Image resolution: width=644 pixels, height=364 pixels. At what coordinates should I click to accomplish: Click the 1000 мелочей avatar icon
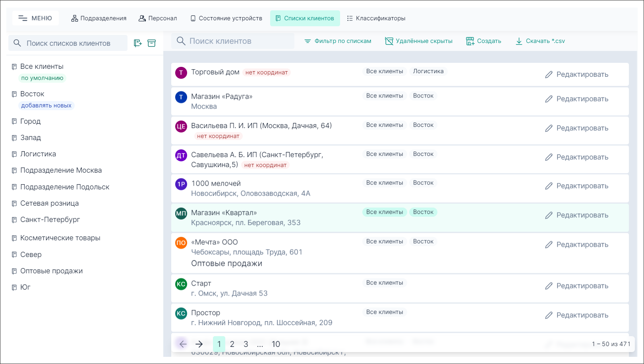181,184
